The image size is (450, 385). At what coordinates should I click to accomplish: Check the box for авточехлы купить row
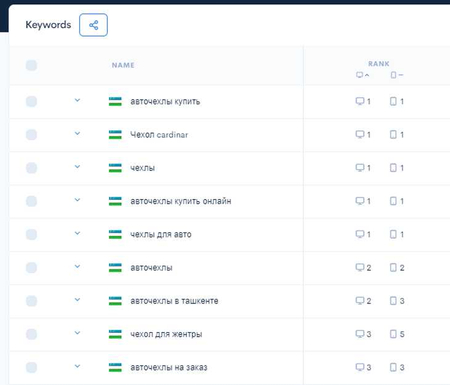(31, 101)
